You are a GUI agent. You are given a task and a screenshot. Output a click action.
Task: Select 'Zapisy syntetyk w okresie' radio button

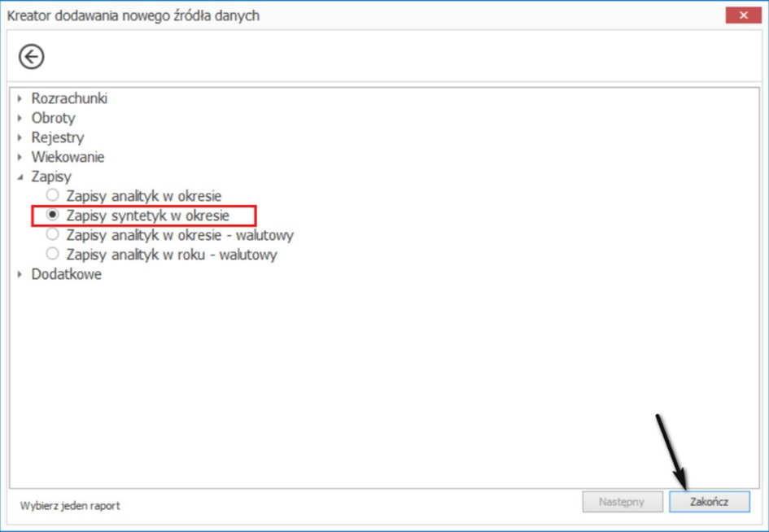(x=52, y=215)
